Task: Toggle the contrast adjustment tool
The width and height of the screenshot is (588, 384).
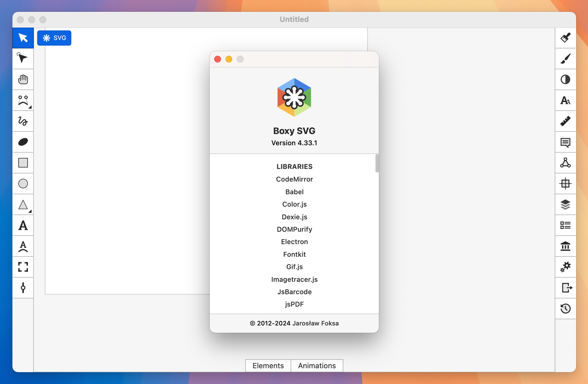Action: [x=565, y=79]
